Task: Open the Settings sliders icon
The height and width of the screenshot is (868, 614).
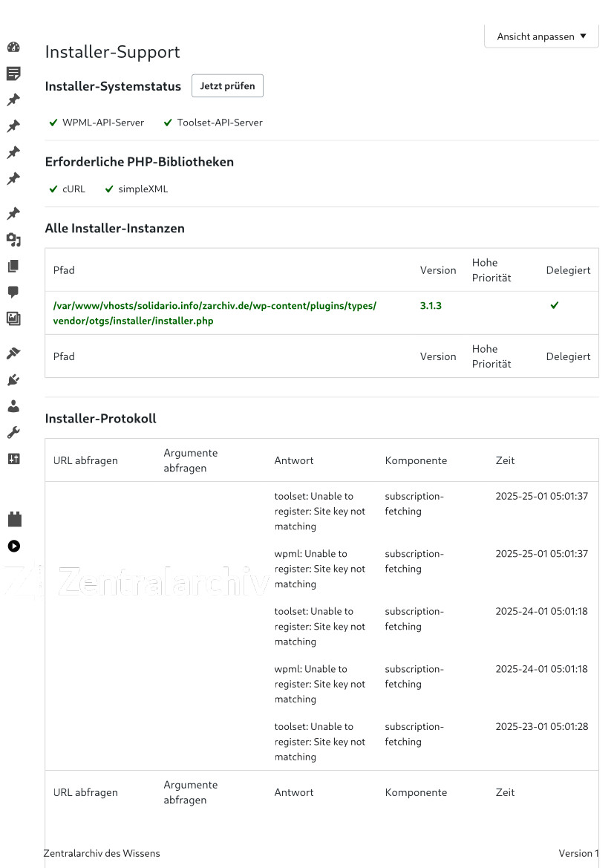Action: (13, 458)
